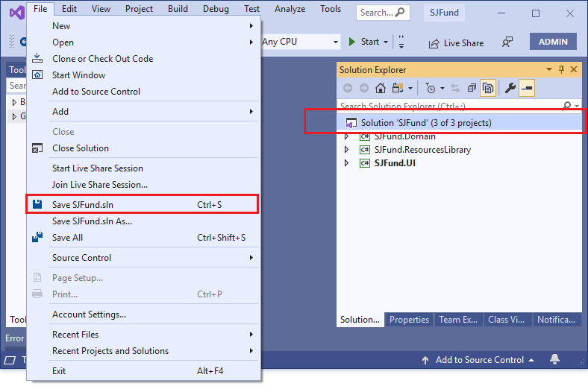This screenshot has height=392, width=588.
Task: Click the toolbar overflow options icon
Action: click(401, 42)
